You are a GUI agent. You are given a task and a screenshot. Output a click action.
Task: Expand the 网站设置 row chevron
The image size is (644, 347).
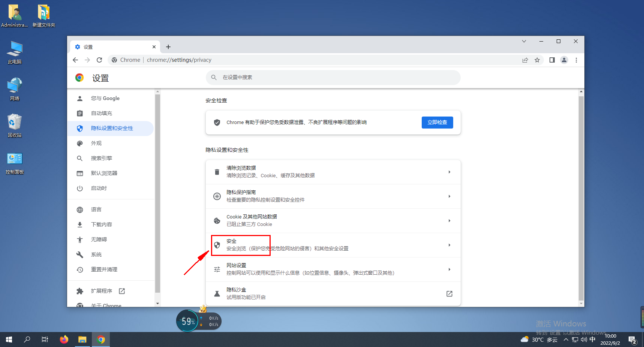pyautogui.click(x=449, y=269)
